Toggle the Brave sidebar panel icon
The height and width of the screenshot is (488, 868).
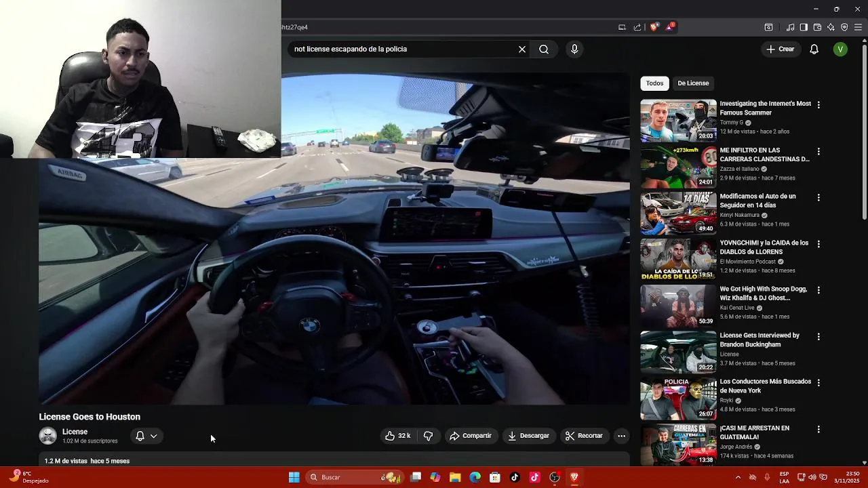pyautogui.click(x=804, y=27)
